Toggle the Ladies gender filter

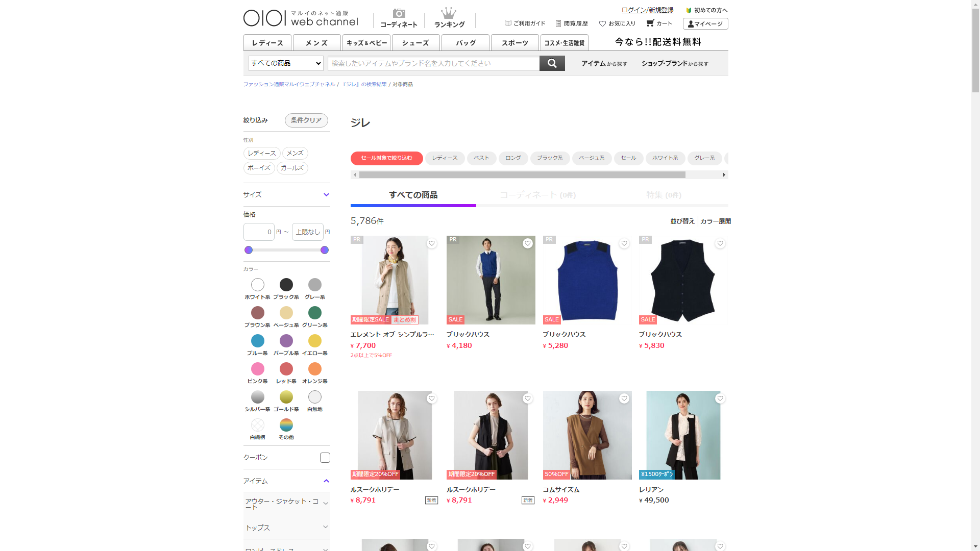tap(262, 153)
